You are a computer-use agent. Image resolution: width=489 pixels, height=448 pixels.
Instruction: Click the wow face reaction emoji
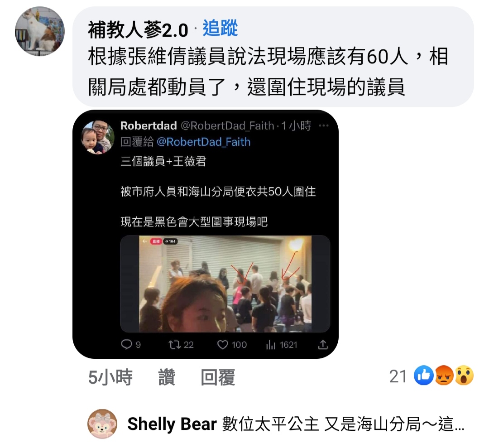tap(464, 376)
